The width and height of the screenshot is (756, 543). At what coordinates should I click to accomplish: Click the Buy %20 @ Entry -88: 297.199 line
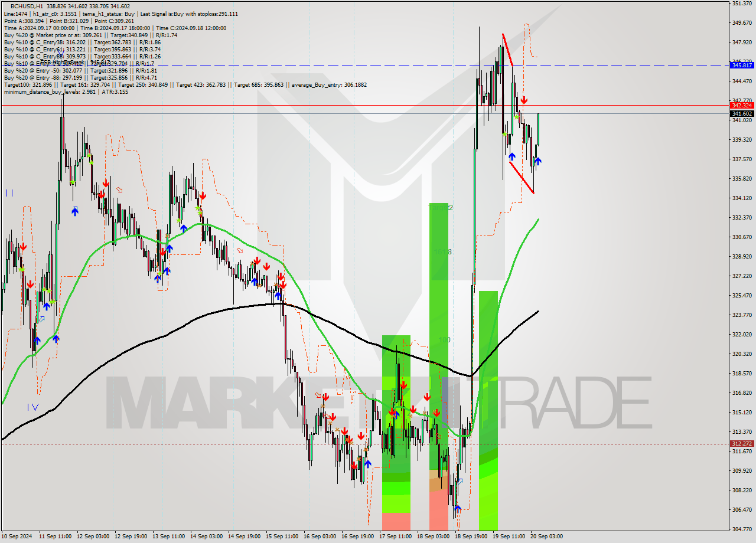click(x=80, y=77)
